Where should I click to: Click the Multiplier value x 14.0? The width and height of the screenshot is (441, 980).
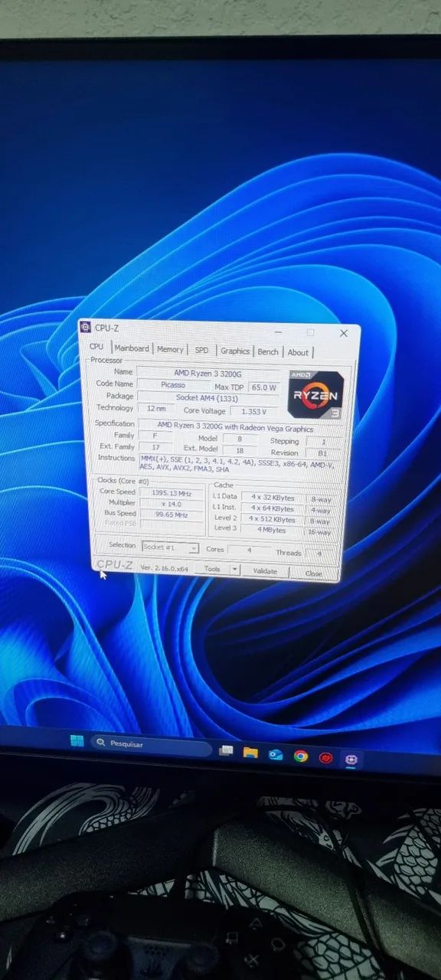pyautogui.click(x=171, y=503)
